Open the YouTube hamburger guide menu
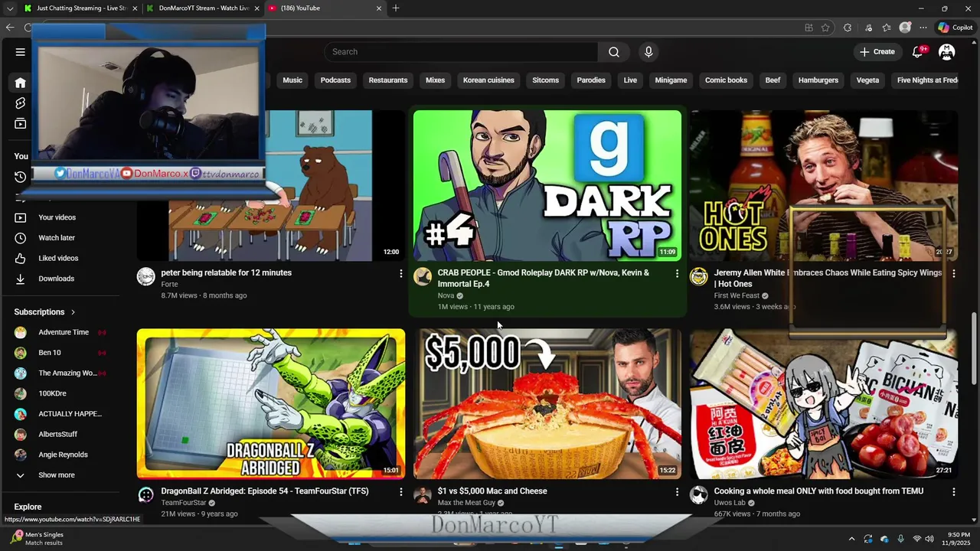This screenshot has height=551, width=980. (x=21, y=52)
